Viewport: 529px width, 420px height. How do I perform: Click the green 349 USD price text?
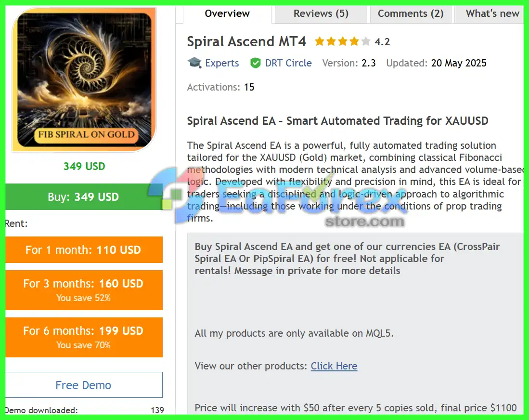84,166
